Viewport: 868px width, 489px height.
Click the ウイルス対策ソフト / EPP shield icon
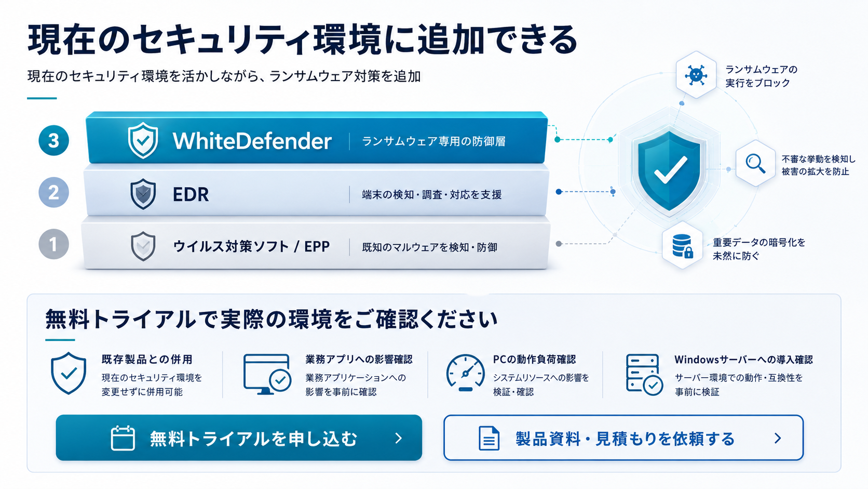pyautogui.click(x=143, y=246)
